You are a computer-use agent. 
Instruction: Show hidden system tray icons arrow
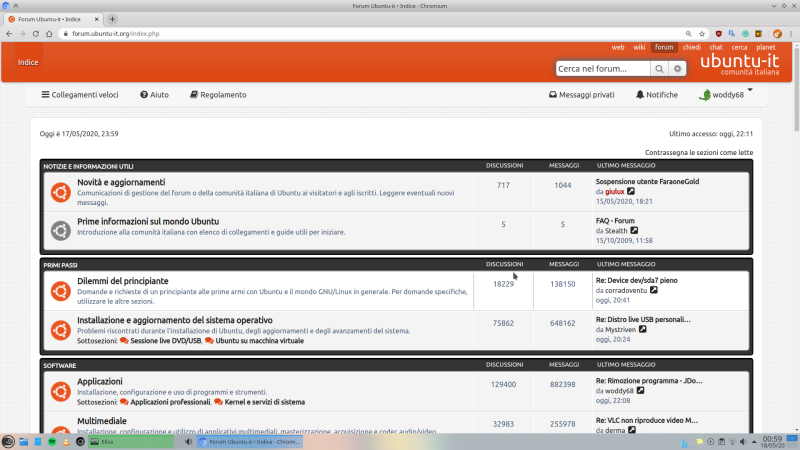754,442
